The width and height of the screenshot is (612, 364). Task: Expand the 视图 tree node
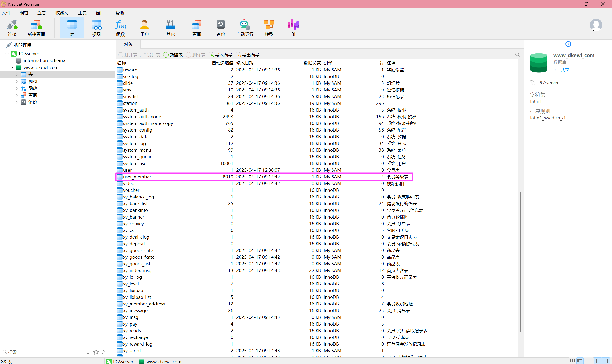tap(17, 81)
